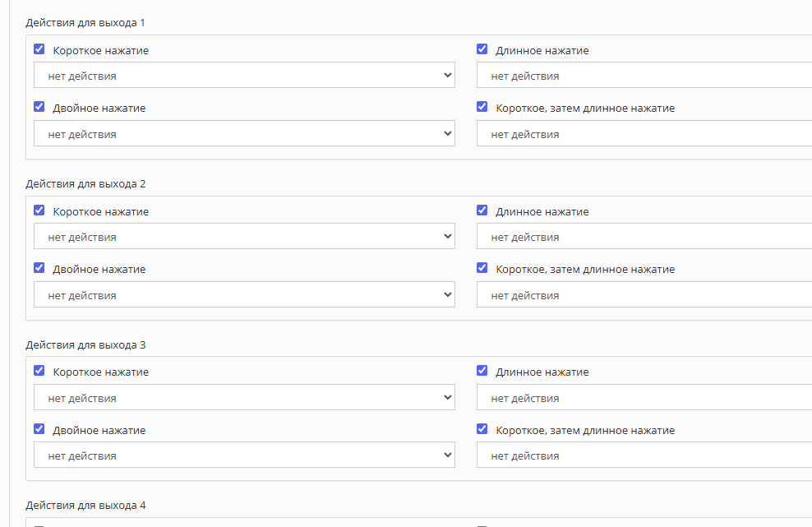Screen dimensions: 812x527
Task: Open Длинное нажатие dropdown for выход 3
Action: coord(644,397)
